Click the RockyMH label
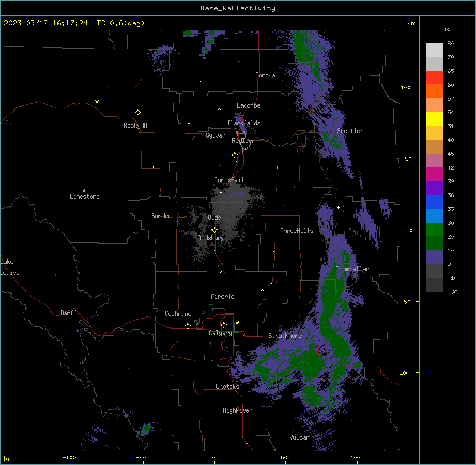476x465 pixels. 135,125
